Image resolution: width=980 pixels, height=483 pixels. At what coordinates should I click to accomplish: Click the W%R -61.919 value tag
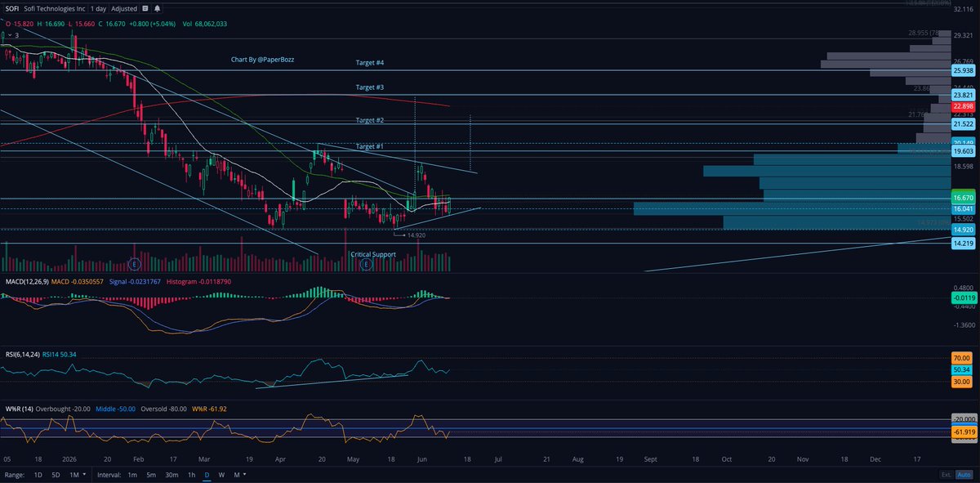pos(963,431)
